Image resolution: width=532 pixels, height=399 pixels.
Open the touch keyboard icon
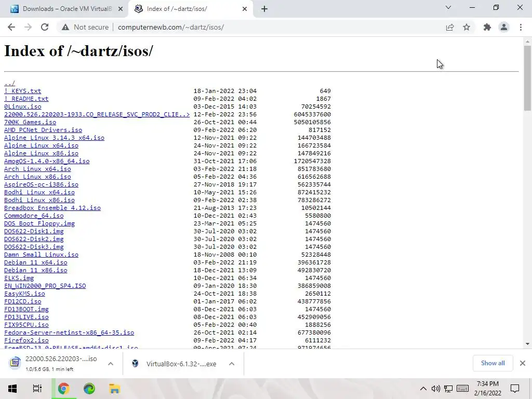pyautogui.click(x=462, y=389)
